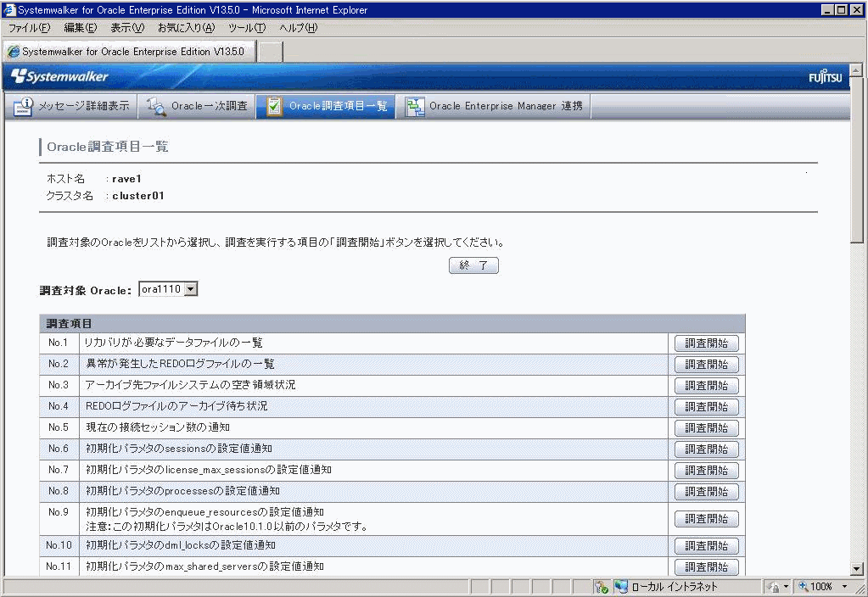868x597 pixels.
Task: Select the Systemwalker for Oracle browser tab
Action: [x=130, y=52]
